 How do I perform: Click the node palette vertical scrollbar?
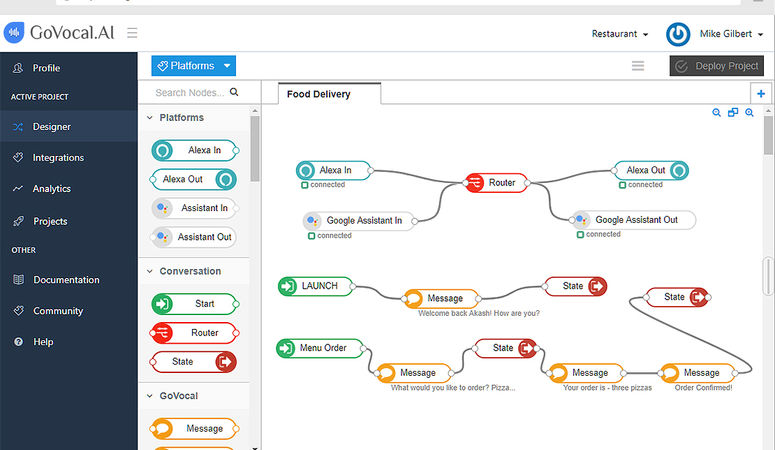255,148
